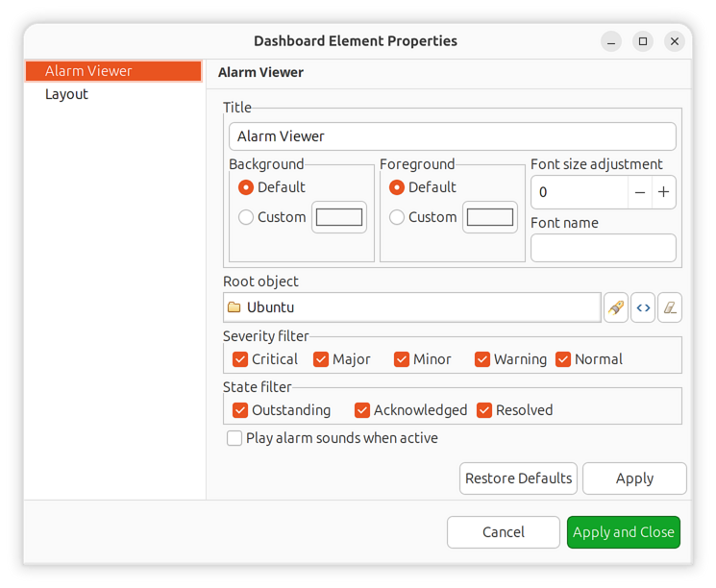Open the background custom color swatch

[x=339, y=217]
